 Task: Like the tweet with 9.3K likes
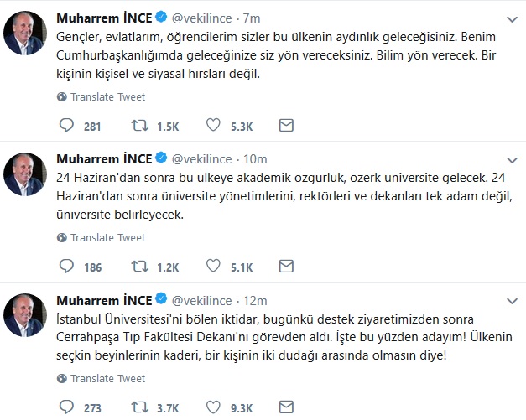[x=213, y=408]
